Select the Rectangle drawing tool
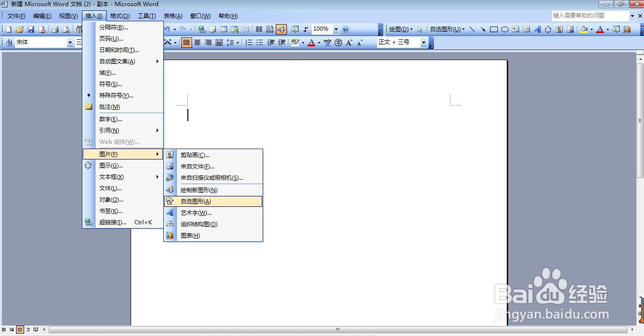The image size is (644, 336). 494,29
